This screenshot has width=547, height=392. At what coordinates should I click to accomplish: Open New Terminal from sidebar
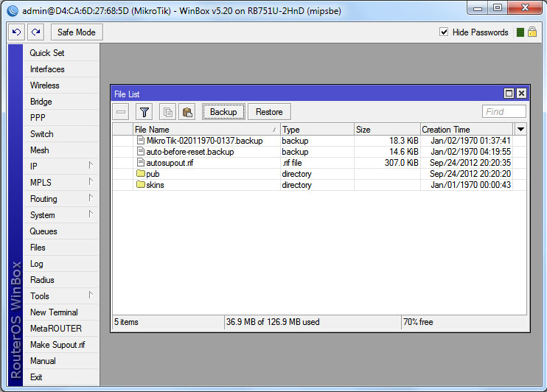pyautogui.click(x=54, y=312)
